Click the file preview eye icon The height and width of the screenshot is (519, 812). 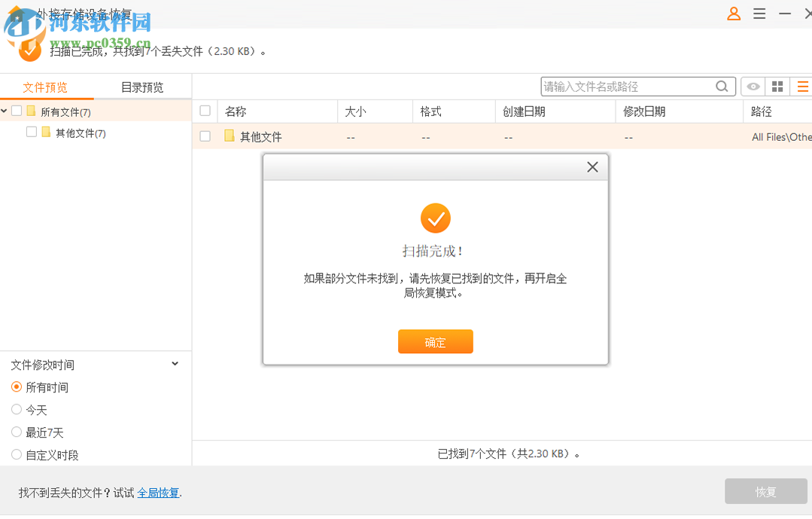(x=753, y=86)
